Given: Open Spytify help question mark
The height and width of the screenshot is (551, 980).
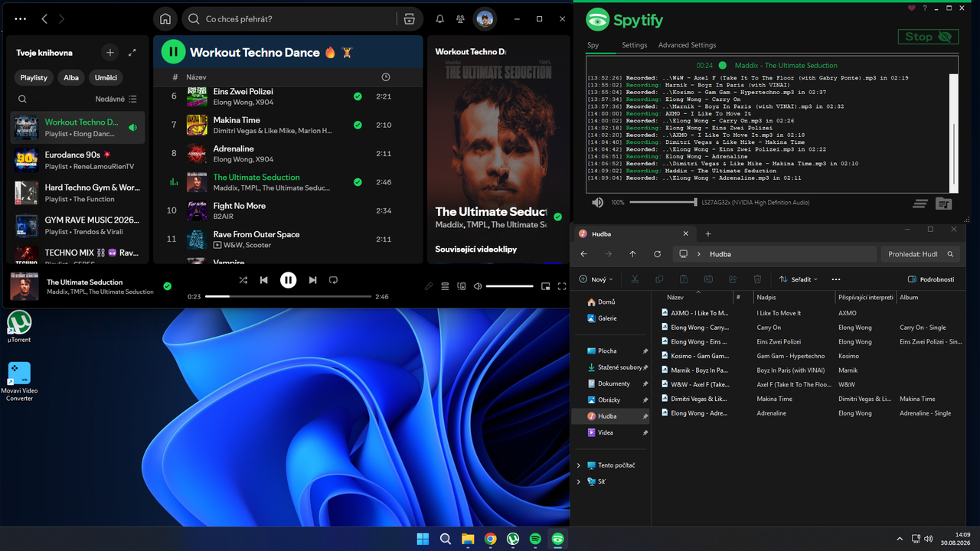Looking at the screenshot, I should coord(925,8).
